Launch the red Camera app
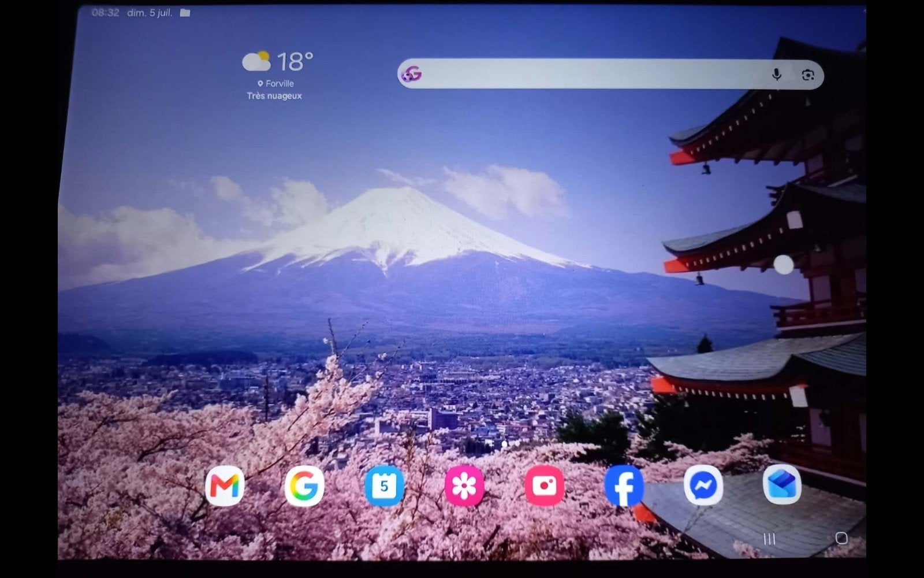Viewport: 924px width, 578px height. pyautogui.click(x=544, y=486)
